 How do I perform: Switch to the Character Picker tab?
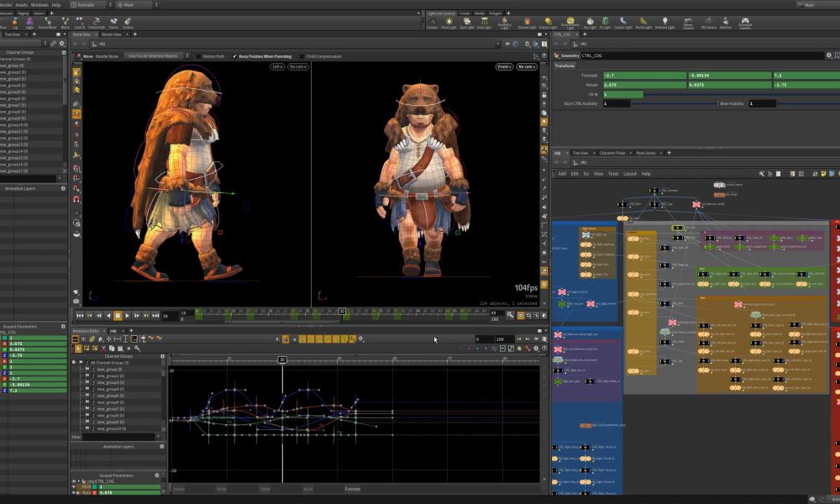pyautogui.click(x=612, y=153)
